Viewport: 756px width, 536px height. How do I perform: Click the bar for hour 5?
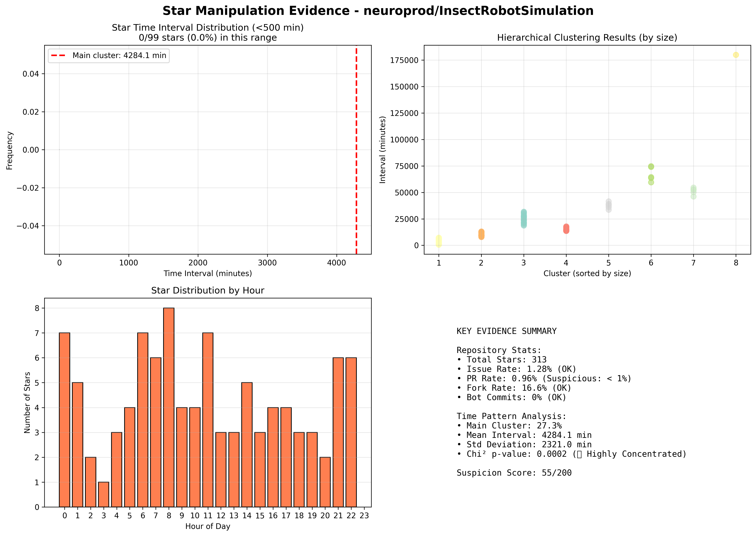point(130,457)
